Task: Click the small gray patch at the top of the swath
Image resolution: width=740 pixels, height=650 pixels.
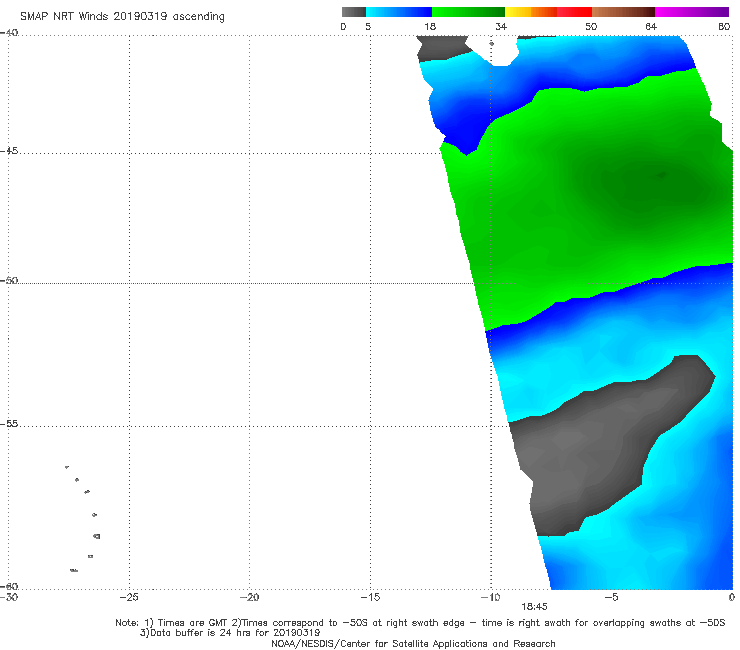Action: (x=442, y=47)
